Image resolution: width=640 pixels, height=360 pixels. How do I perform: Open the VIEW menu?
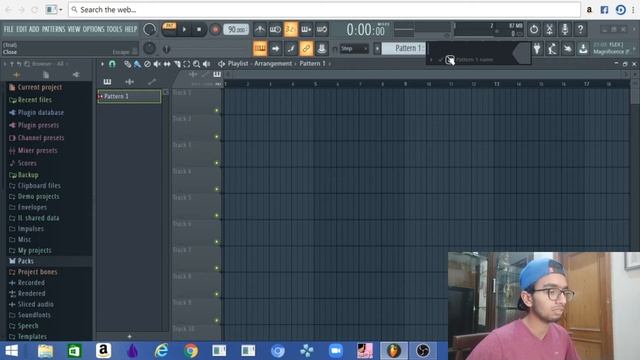tap(74, 29)
